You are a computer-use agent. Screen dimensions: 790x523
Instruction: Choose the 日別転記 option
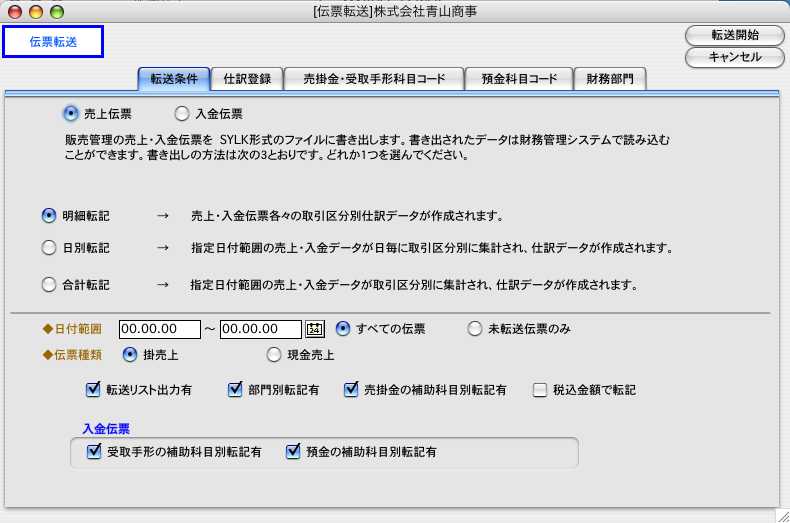pyautogui.click(x=49, y=248)
